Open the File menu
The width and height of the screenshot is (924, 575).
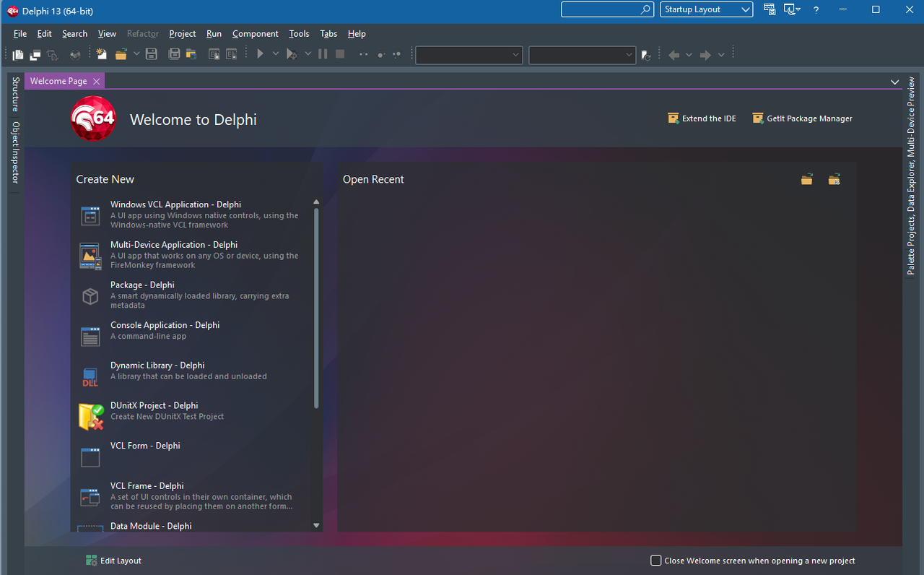click(x=20, y=34)
